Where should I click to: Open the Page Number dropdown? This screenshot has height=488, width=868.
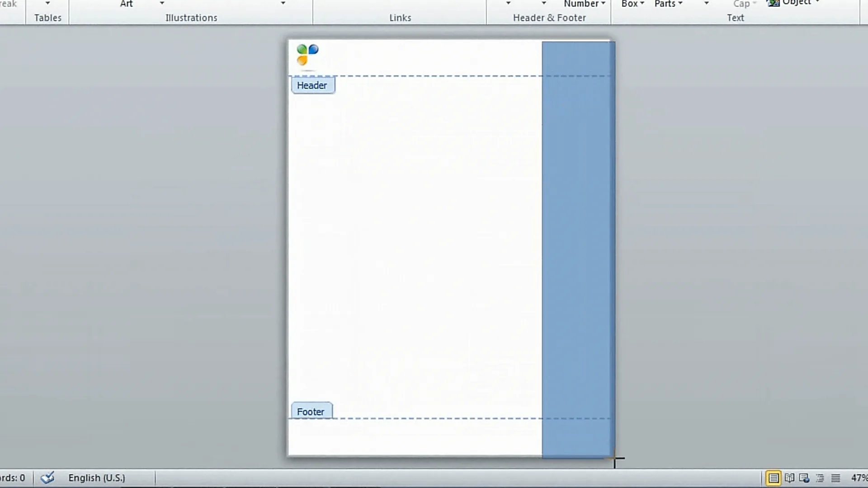click(584, 4)
